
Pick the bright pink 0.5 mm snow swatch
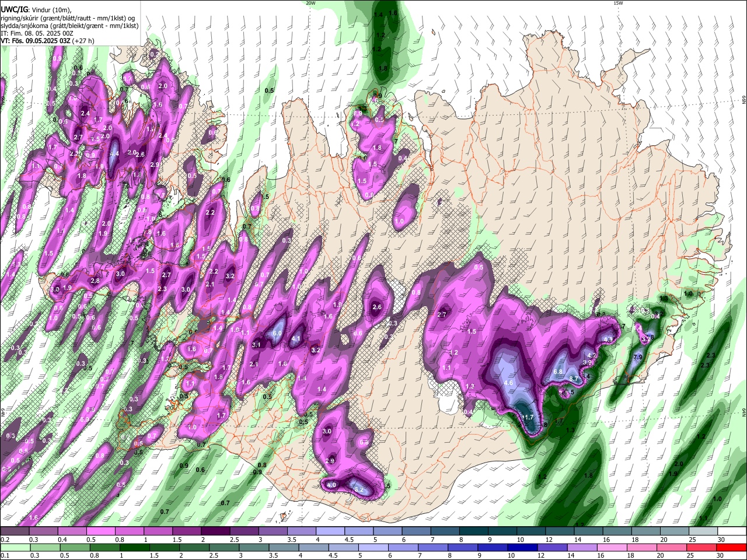click(x=100, y=531)
